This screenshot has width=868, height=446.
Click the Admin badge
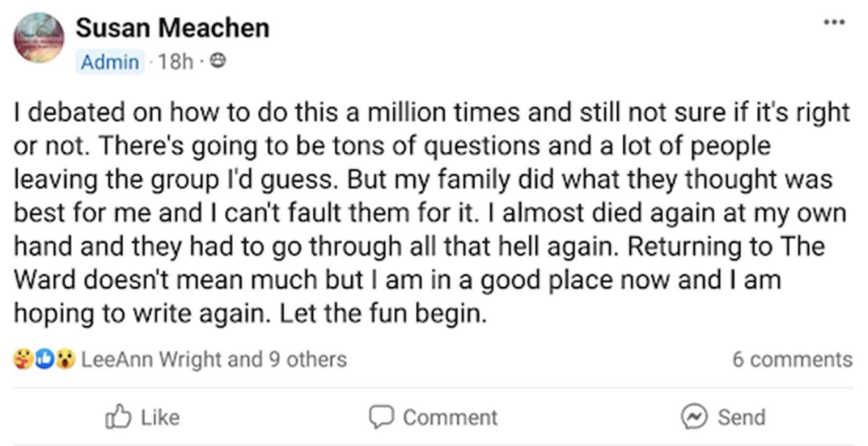[110, 61]
